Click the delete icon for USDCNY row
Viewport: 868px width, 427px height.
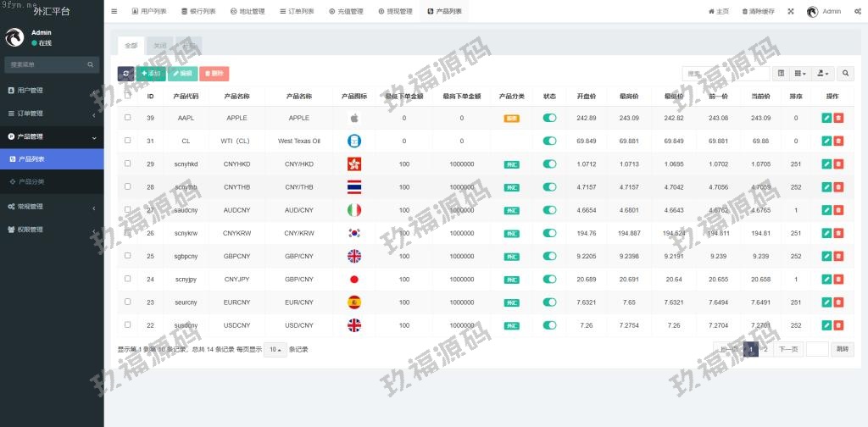coord(838,324)
